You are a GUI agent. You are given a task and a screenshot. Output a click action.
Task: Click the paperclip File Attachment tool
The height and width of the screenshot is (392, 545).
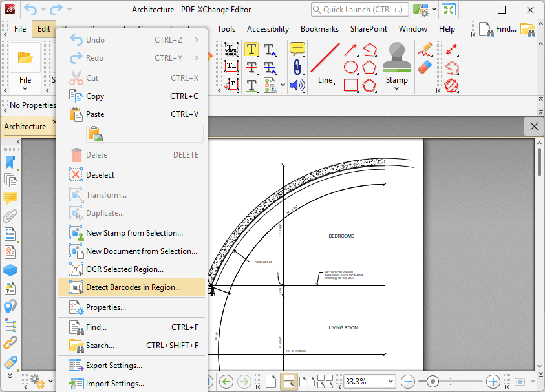pos(297,67)
